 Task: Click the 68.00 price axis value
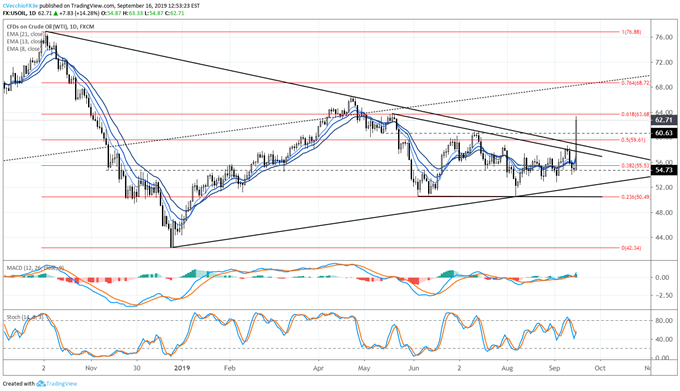(664, 88)
